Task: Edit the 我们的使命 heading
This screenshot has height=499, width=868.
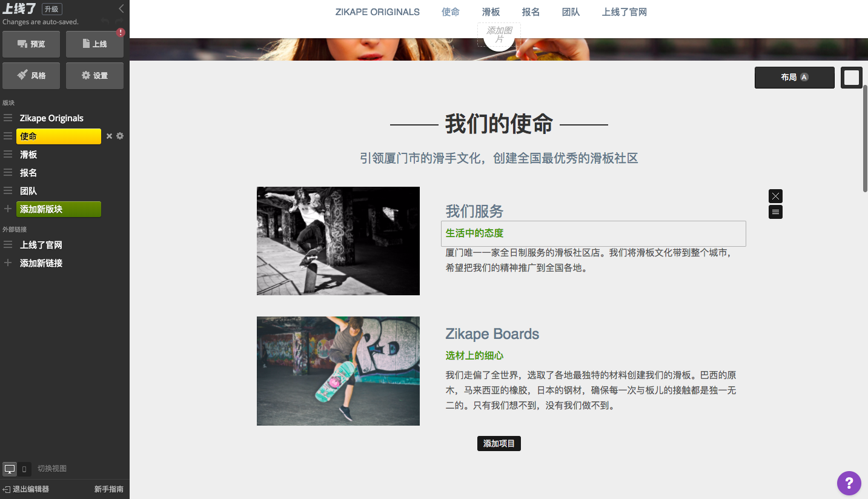Action: pos(499,124)
